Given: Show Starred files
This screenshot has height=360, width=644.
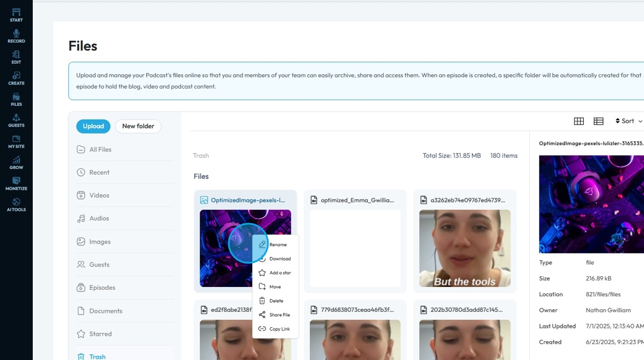Looking at the screenshot, I should pyautogui.click(x=125, y=334).
